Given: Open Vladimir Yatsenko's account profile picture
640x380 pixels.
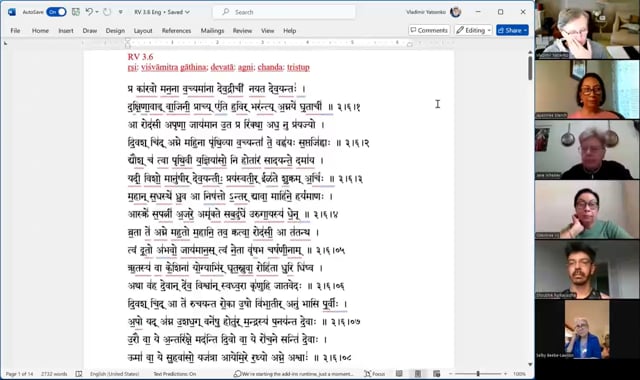Looking at the screenshot, I should coord(456,12).
